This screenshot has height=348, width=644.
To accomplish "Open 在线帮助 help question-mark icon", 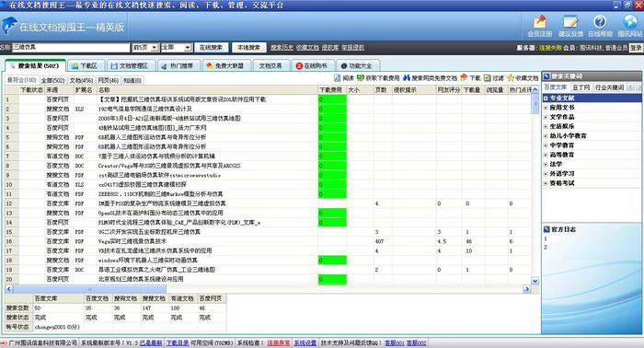I will [600, 22].
